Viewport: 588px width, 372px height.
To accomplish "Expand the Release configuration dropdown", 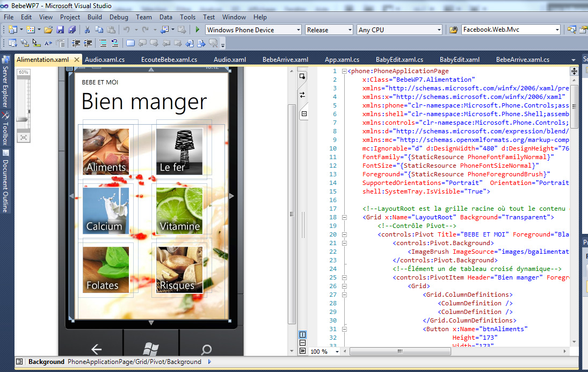I will pyautogui.click(x=350, y=30).
